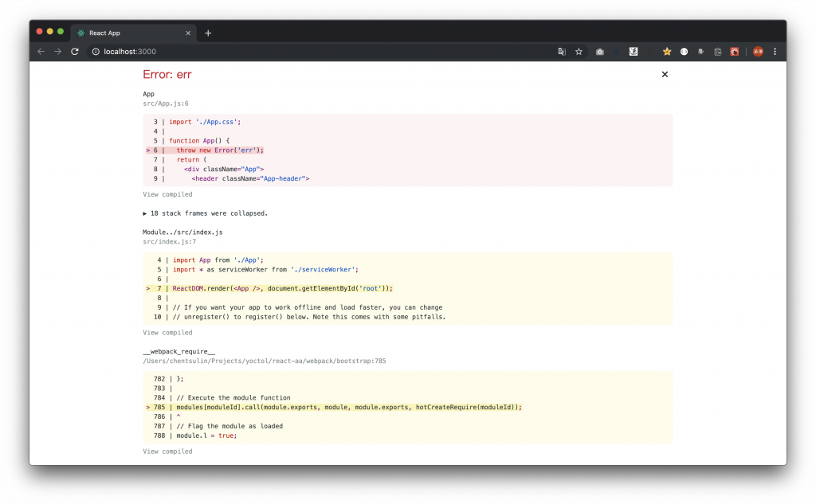
Task: Bookmark this page with the star outline
Action: 579,52
